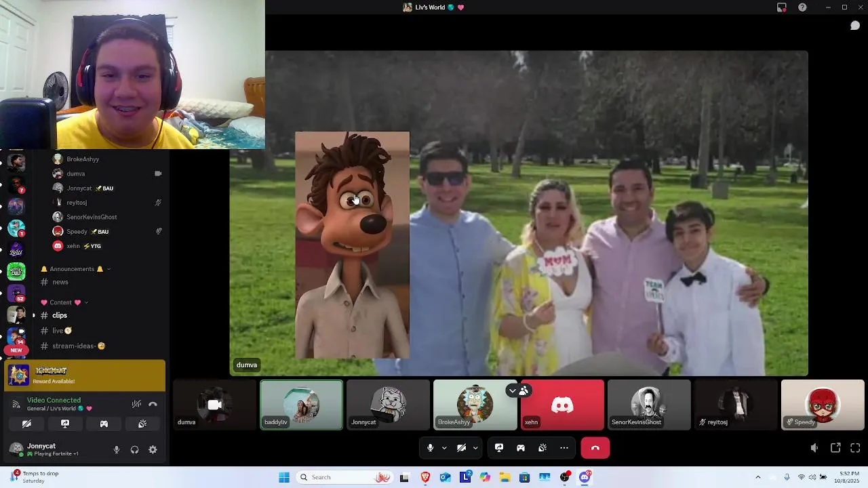Screen dimensions: 868x488
Task: Open User Settings gear icon
Action: 153,449
